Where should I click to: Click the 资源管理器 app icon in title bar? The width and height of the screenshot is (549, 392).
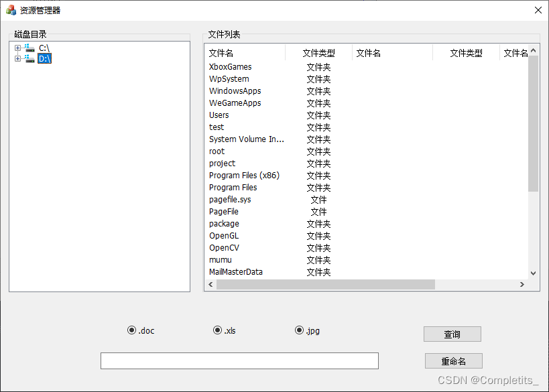(11, 10)
